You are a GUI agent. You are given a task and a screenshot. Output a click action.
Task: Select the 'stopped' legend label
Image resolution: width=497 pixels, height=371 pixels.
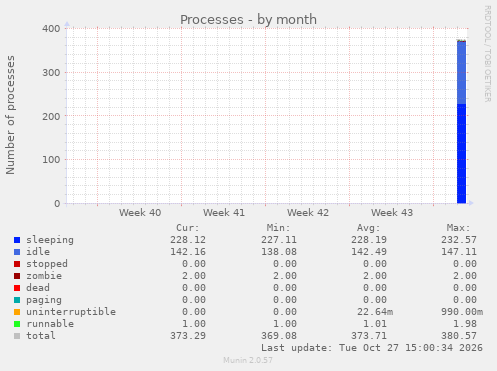(47, 264)
